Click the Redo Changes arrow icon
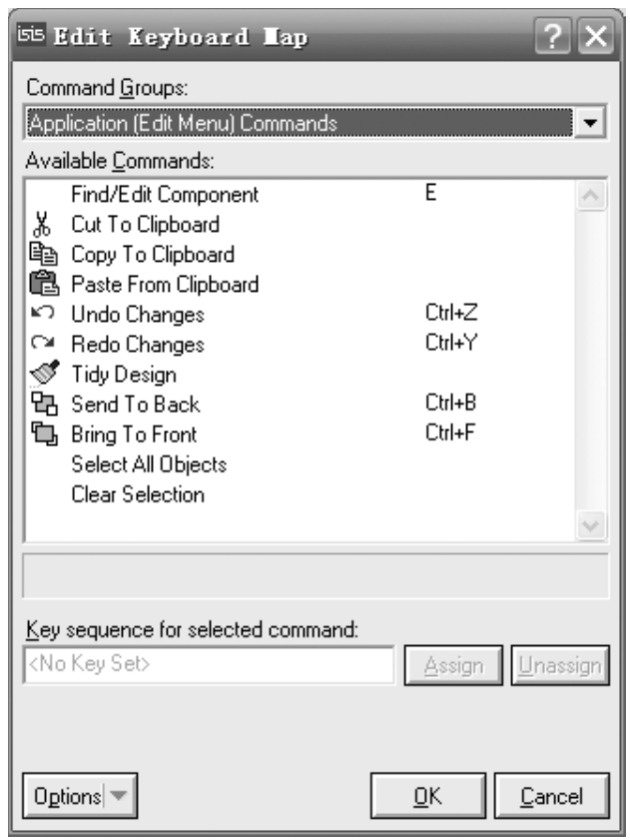The width and height of the screenshot is (630, 840). [42, 344]
